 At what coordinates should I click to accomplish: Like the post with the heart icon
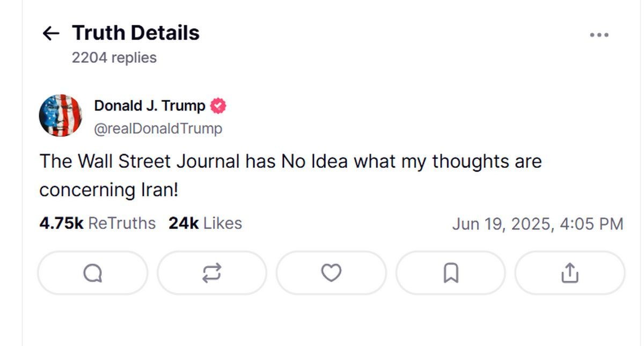tap(331, 273)
